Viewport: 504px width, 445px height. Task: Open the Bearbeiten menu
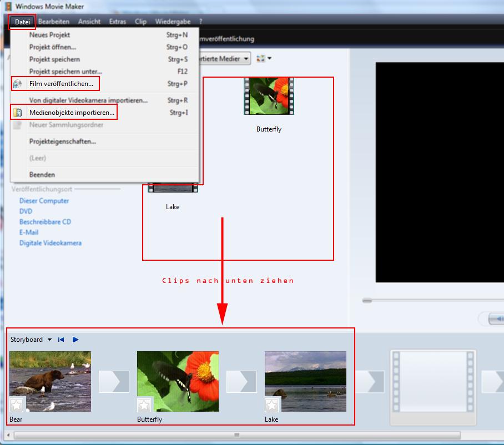coord(54,22)
